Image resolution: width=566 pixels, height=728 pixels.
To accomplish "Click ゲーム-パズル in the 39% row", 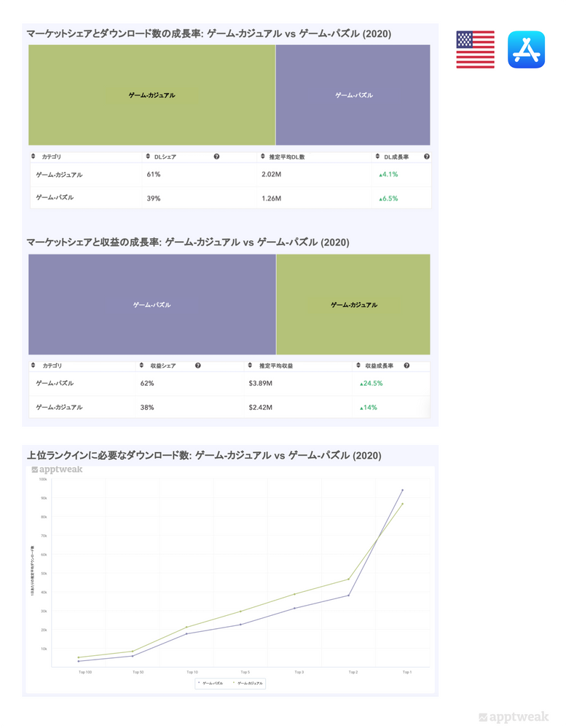I will click(55, 197).
